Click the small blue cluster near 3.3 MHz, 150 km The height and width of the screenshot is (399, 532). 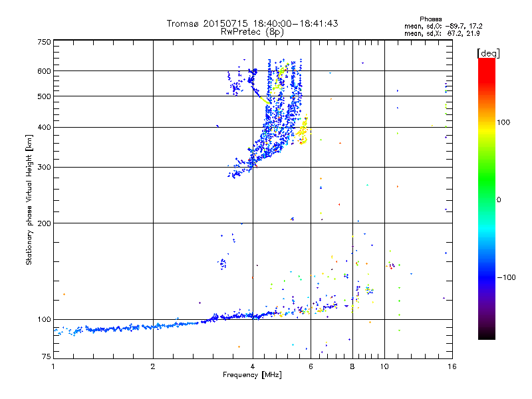[222, 263]
